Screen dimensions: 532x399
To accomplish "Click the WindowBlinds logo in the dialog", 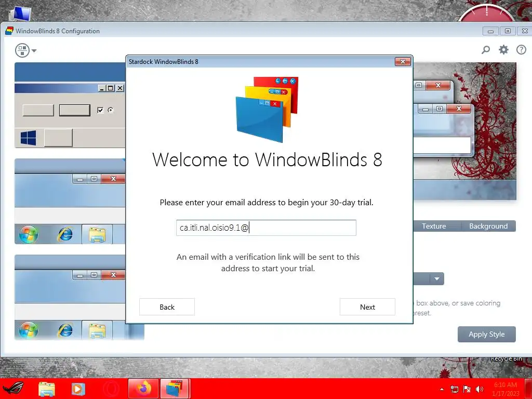I will click(267, 109).
